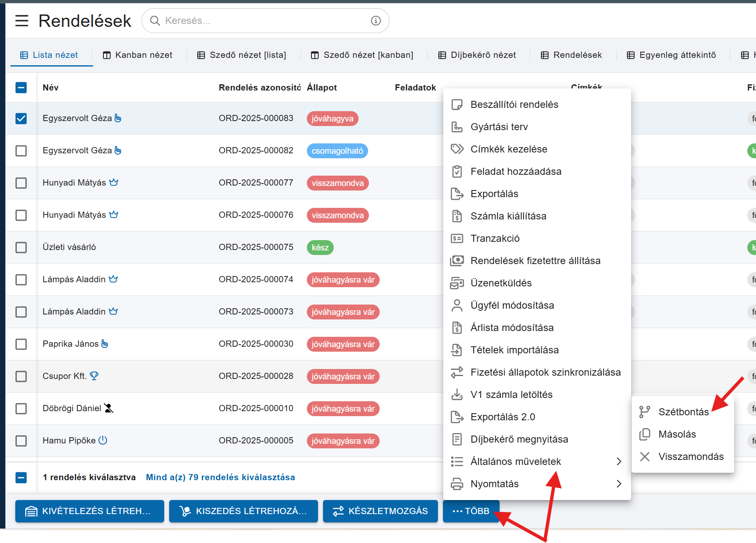Click the KÉSZLETMOZGÁS button
The image size is (756, 543).
(380, 511)
